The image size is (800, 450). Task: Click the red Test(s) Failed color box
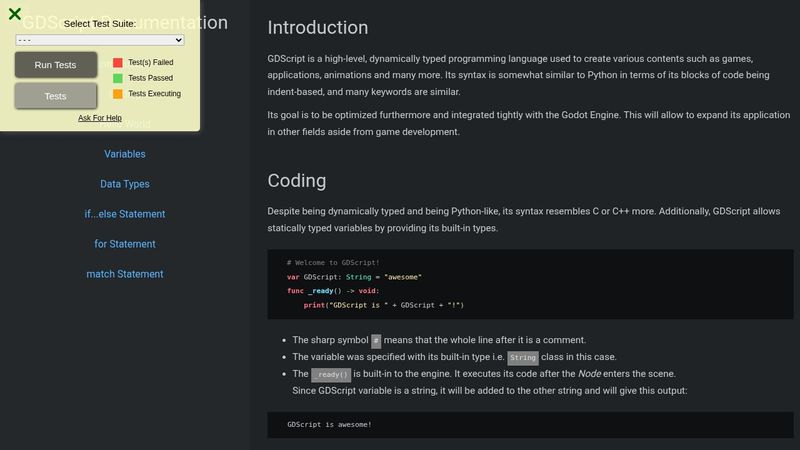[x=118, y=62]
